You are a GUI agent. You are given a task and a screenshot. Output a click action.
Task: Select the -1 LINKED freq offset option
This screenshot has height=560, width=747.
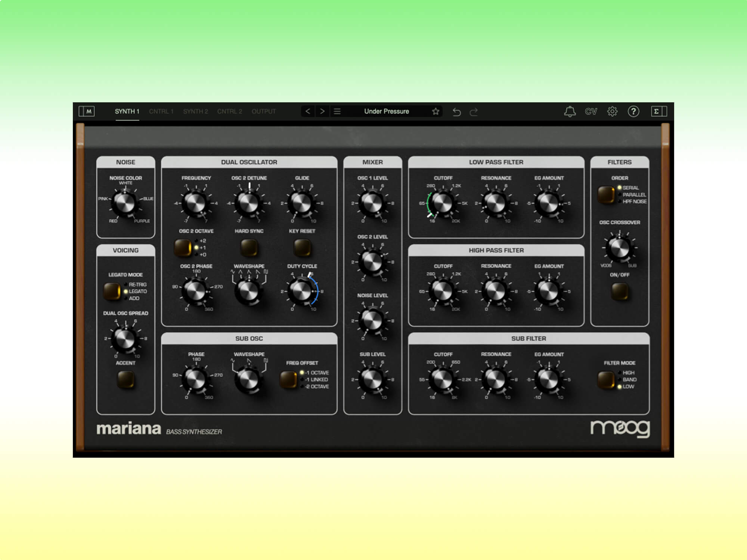click(314, 380)
